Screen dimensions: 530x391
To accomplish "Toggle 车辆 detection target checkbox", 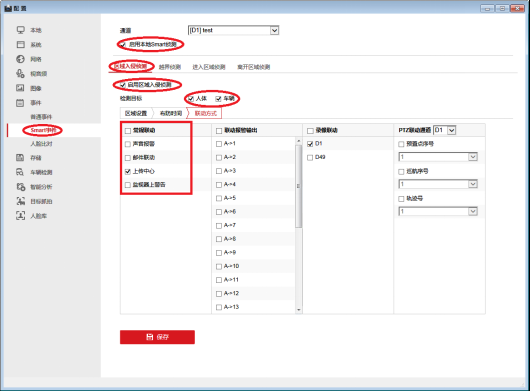I will coord(218,99).
